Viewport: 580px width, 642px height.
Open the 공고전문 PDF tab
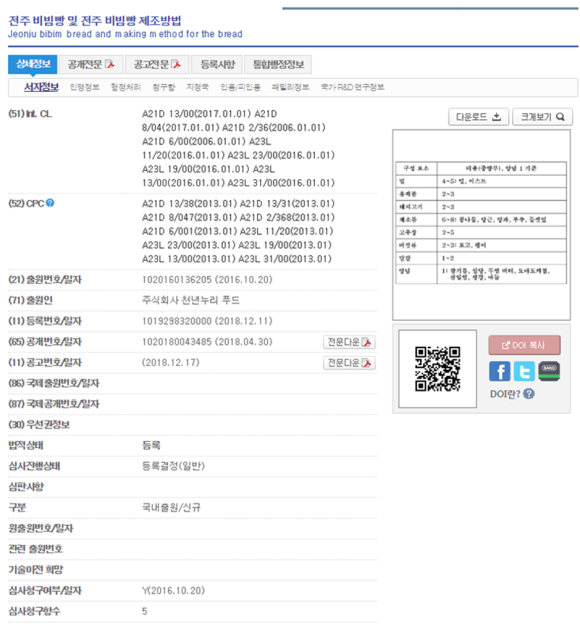(157, 64)
